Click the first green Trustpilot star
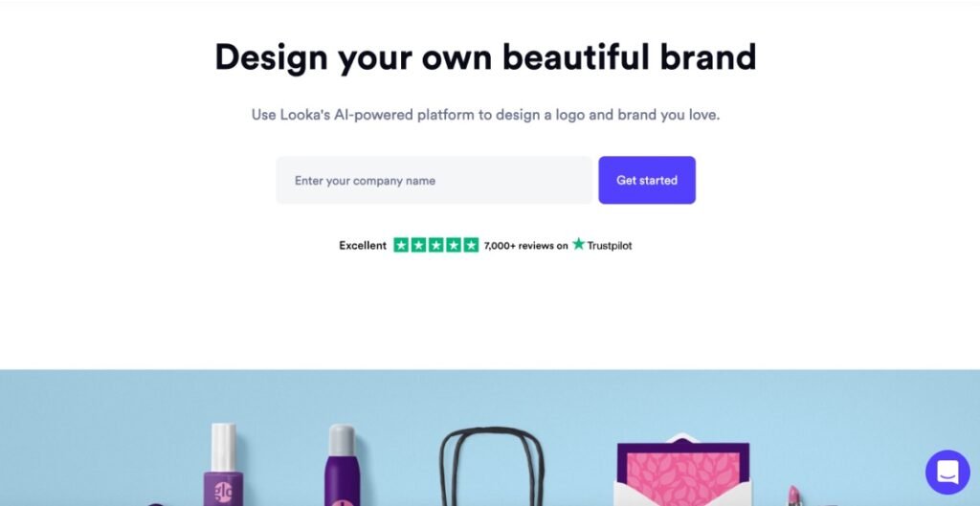 pyautogui.click(x=401, y=245)
